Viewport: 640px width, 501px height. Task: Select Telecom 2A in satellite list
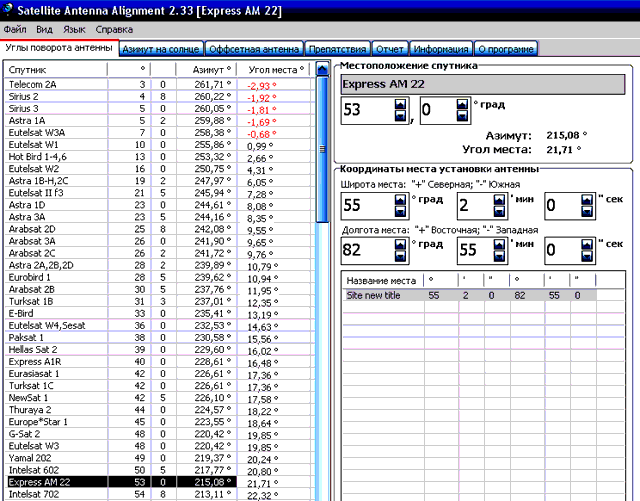click(159, 85)
